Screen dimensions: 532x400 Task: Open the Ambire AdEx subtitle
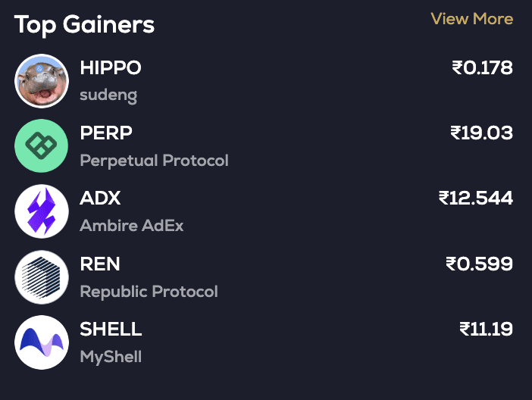click(132, 226)
